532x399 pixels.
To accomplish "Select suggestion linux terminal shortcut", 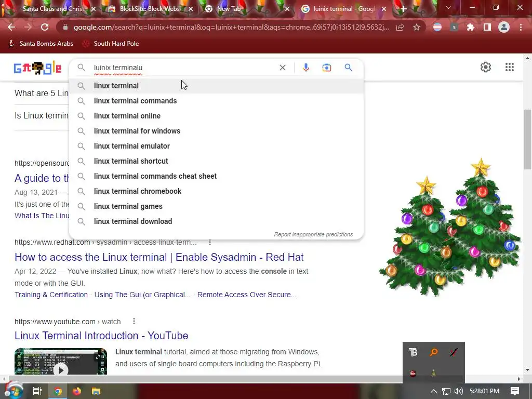I will point(216,161).
